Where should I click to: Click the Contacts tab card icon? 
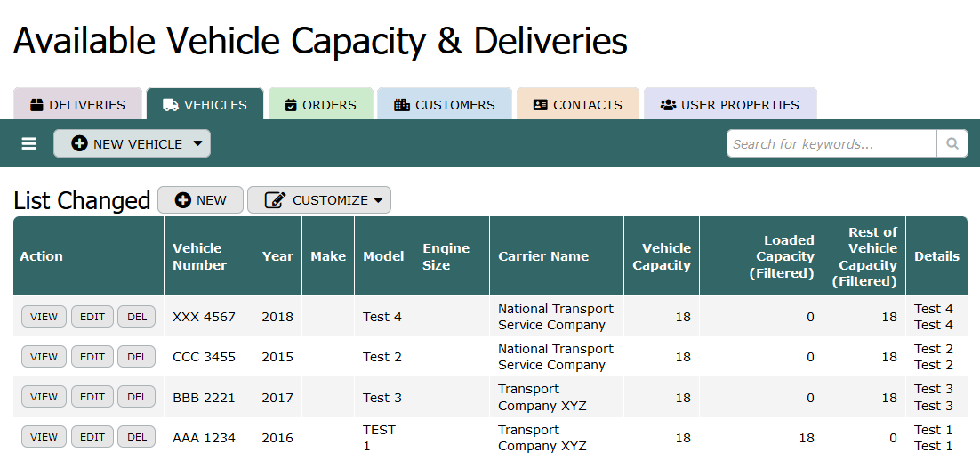tap(540, 105)
